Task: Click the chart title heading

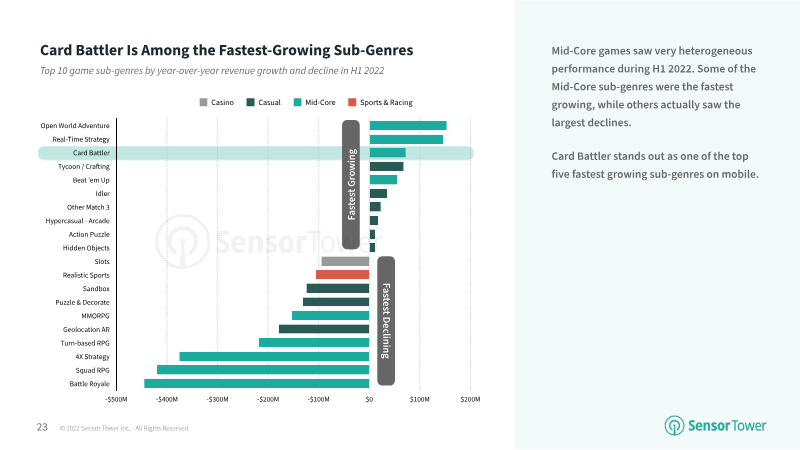Action: tap(227, 50)
